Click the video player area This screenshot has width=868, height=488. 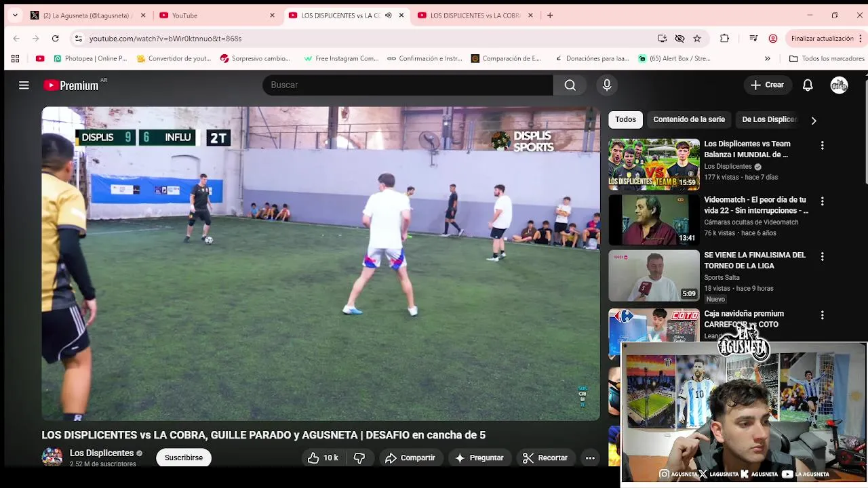coord(321,263)
